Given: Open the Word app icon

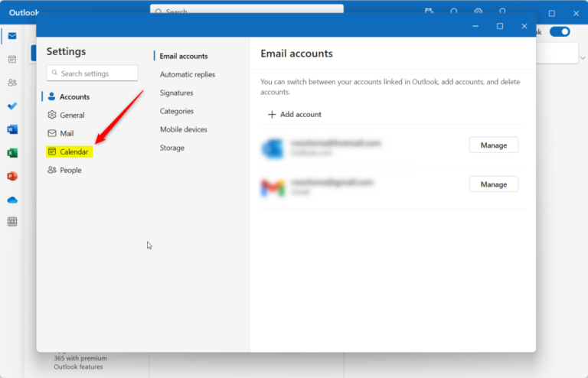Looking at the screenshot, I should coord(12,129).
